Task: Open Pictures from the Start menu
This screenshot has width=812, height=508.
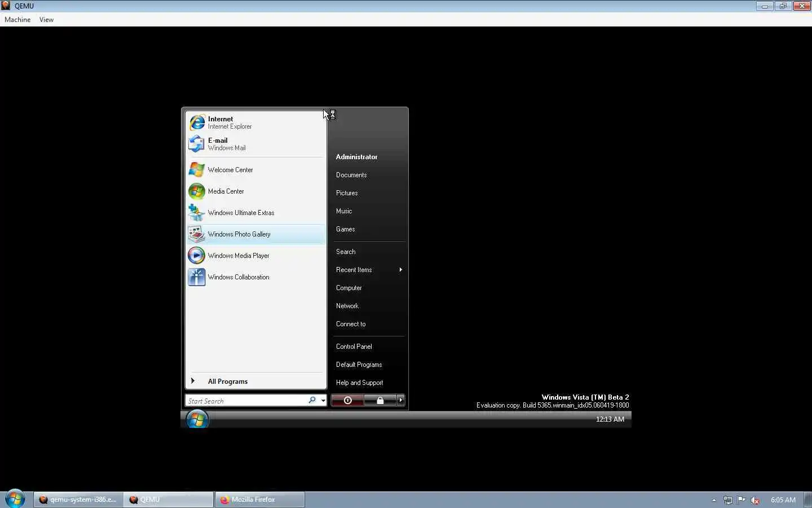Action: [x=347, y=193]
